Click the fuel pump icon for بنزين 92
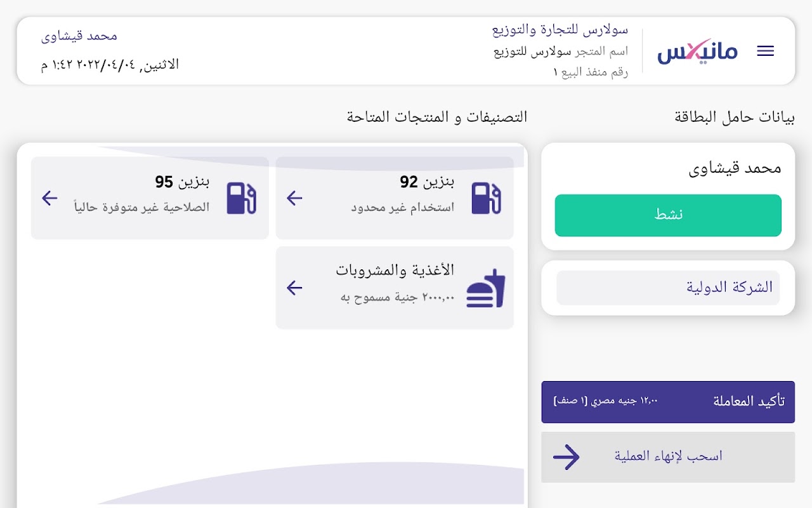This screenshot has height=508, width=812. 486,198
